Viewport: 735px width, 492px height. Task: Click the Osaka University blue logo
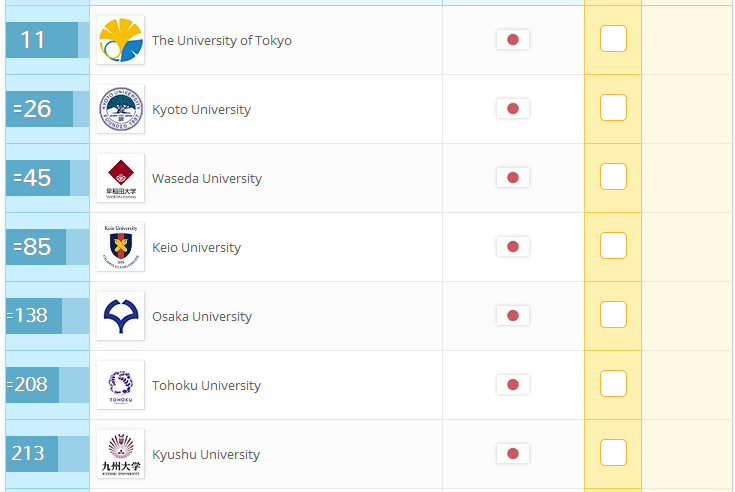[120, 316]
